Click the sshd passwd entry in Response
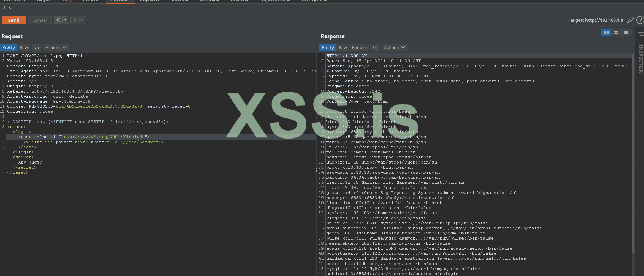The height and width of the screenshot is (276, 644). point(392,274)
